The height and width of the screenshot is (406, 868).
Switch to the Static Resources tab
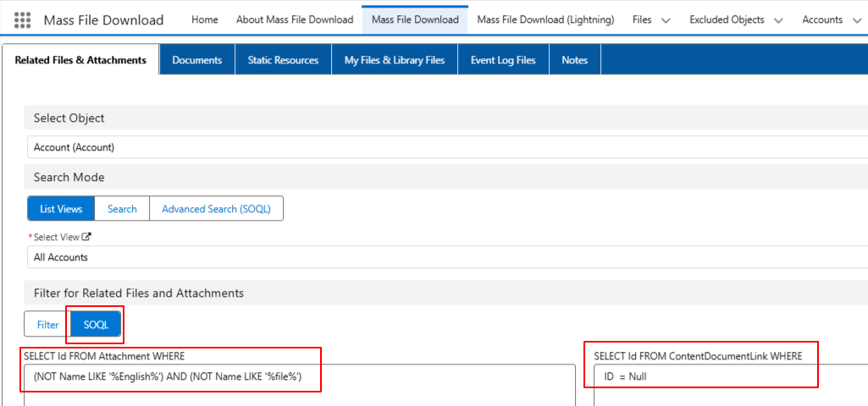[x=283, y=60]
